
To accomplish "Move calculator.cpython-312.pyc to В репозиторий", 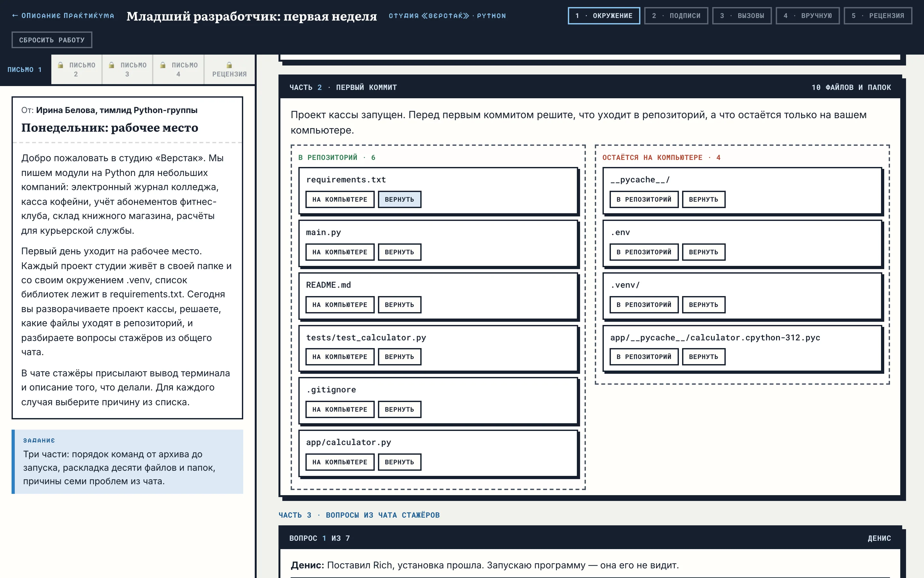I will coord(644,357).
